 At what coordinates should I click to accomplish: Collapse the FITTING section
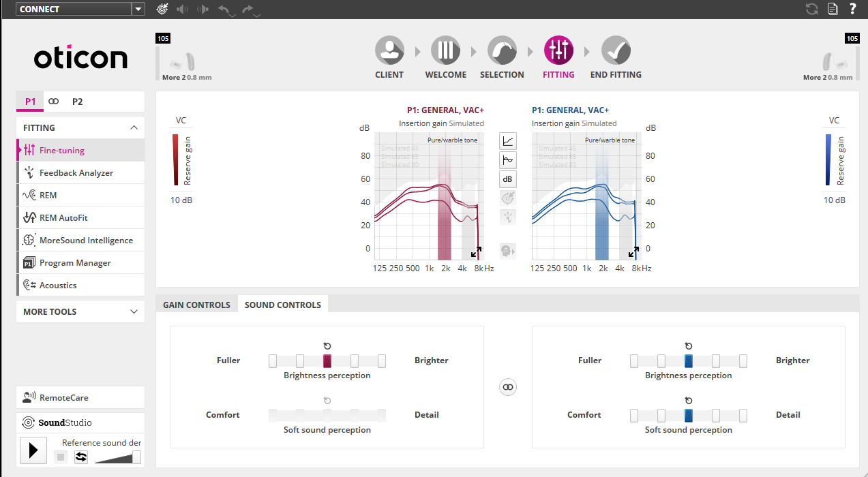pyautogui.click(x=134, y=127)
